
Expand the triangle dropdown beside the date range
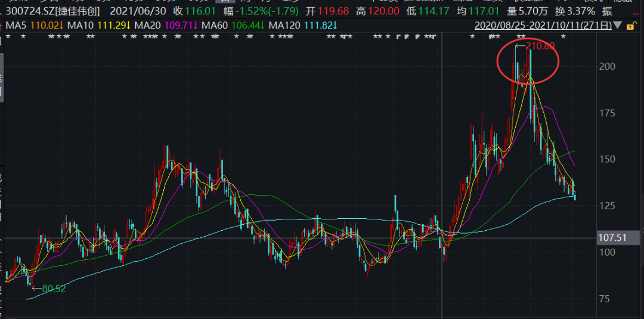[x=618, y=26]
